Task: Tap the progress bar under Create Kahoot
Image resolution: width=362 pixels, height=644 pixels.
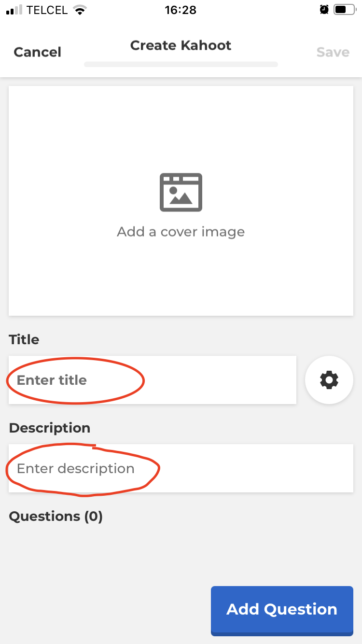Action: tap(181, 64)
